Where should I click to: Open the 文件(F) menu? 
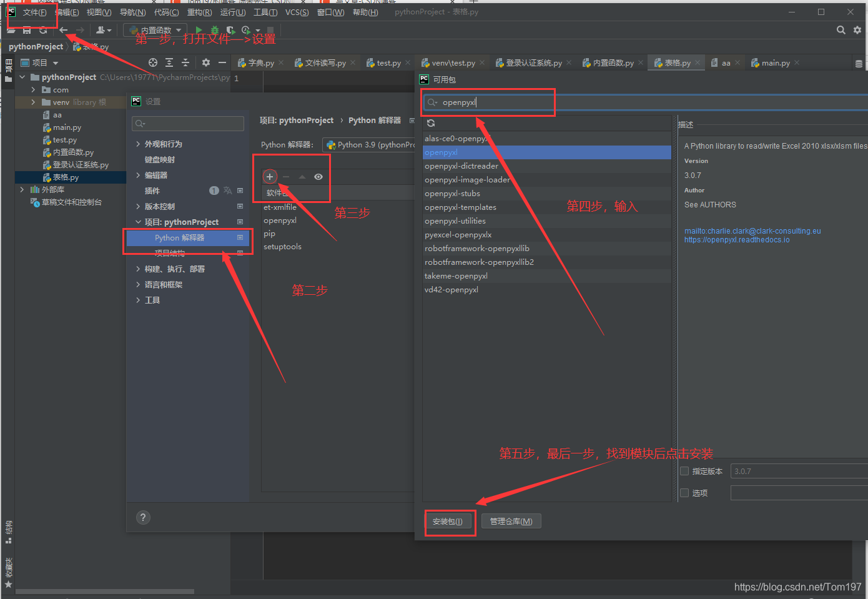pos(34,12)
